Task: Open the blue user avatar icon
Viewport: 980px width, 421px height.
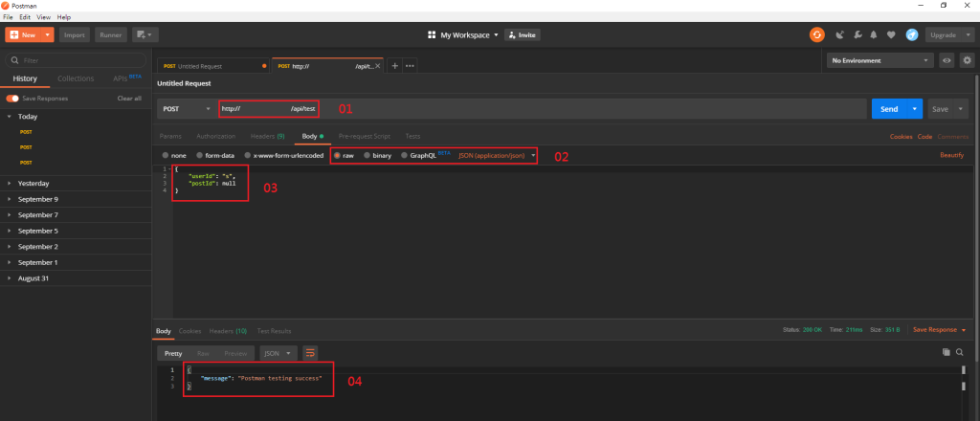Action: pyautogui.click(x=912, y=35)
